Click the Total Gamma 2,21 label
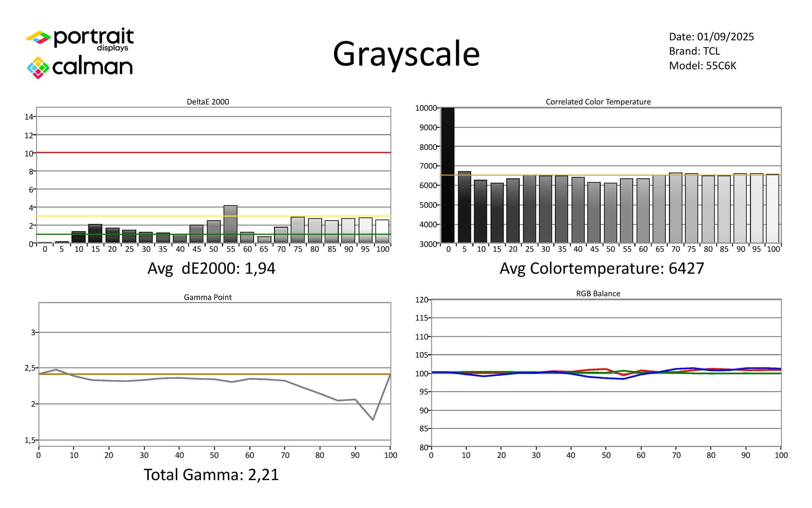 (211, 475)
